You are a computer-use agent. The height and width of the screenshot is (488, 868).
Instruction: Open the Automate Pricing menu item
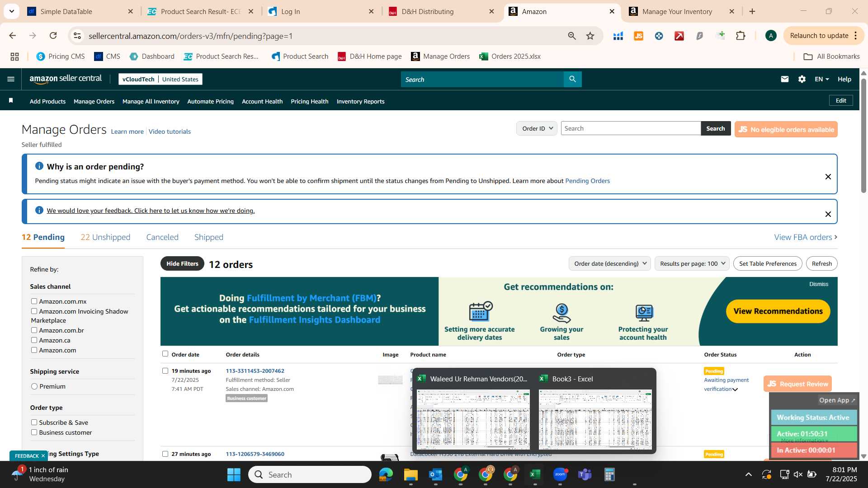(210, 101)
